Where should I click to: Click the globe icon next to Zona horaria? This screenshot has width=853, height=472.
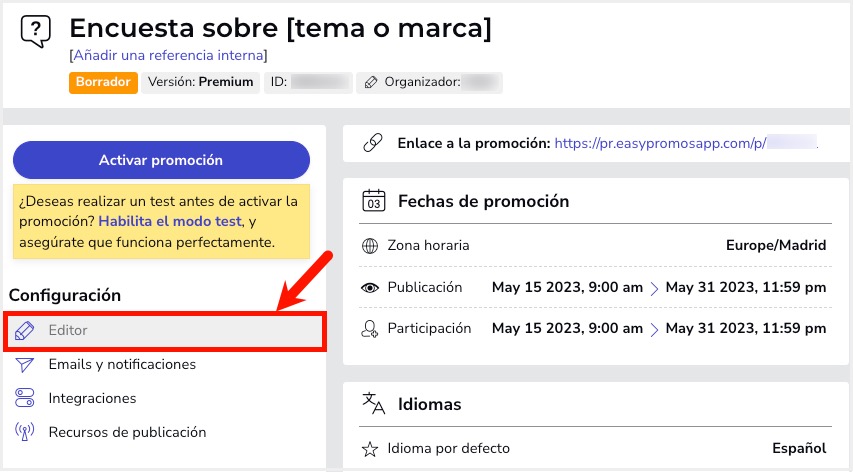coord(370,246)
